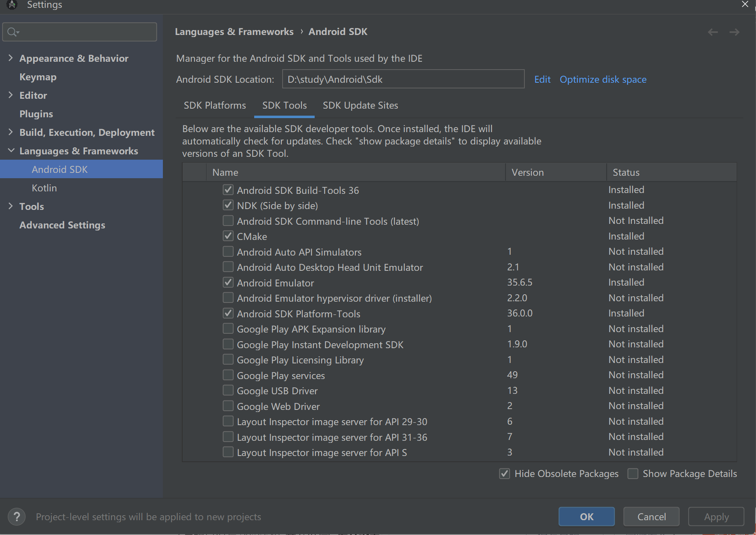Collapse Languages & Frameworks section
Viewport: 756px width, 535px height.
pyautogui.click(x=11, y=151)
